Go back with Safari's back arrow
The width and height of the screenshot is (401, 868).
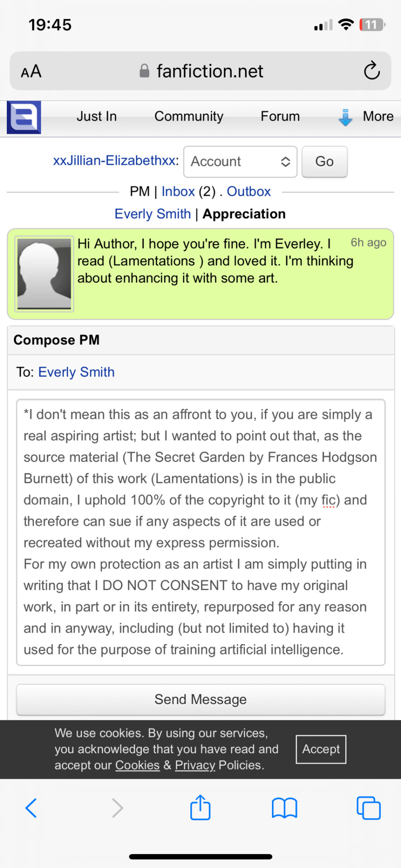(x=31, y=808)
